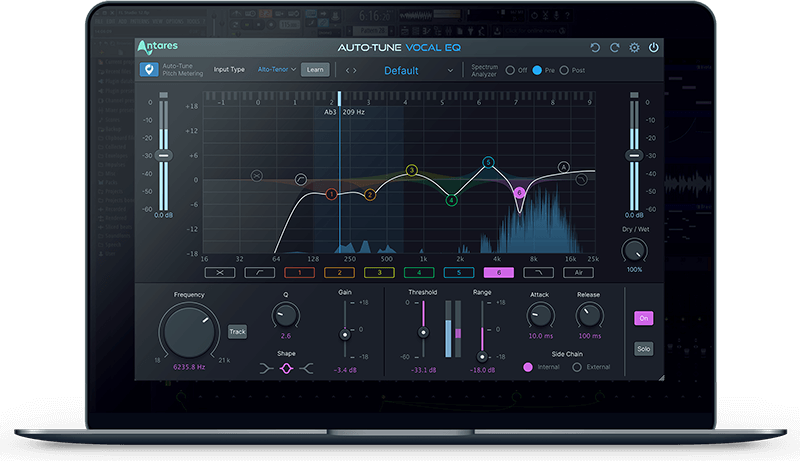The height and width of the screenshot is (461, 800).
Task: Select band node 6 on EQ graph
Action: (x=519, y=192)
